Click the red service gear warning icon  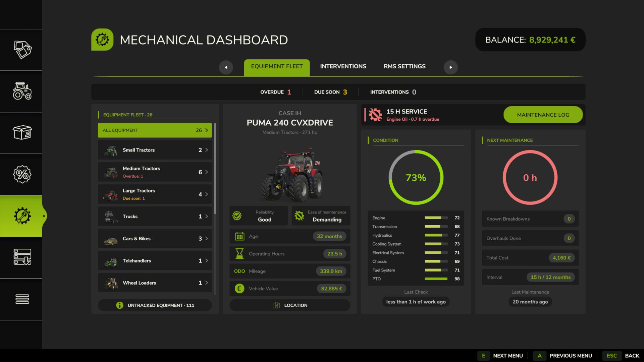pyautogui.click(x=375, y=115)
